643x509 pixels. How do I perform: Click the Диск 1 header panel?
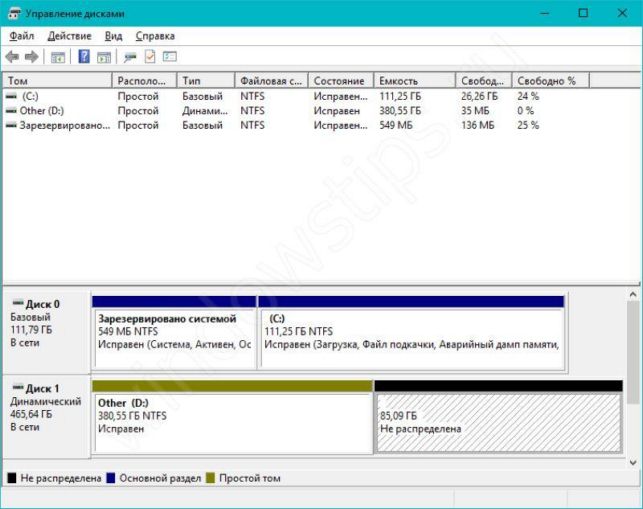pyautogui.click(x=46, y=416)
